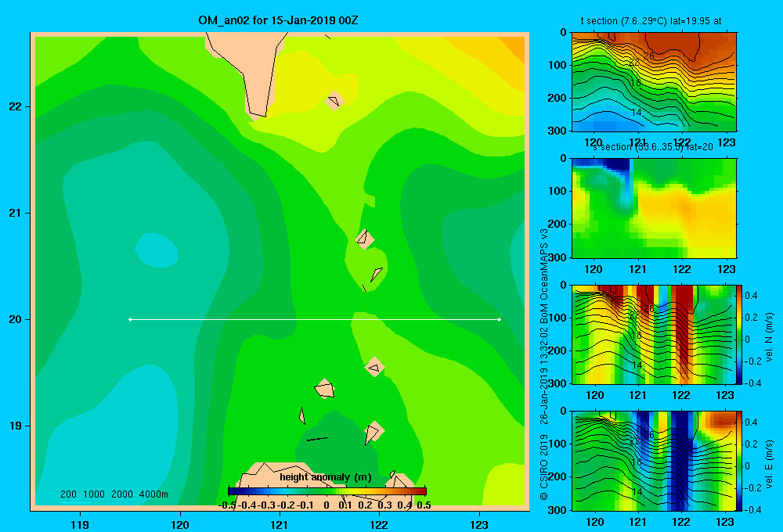Viewport: 783px width, 532px height.
Task: Pick the dark red 0.5 end of height anomaly colorbar
Action: [x=423, y=491]
